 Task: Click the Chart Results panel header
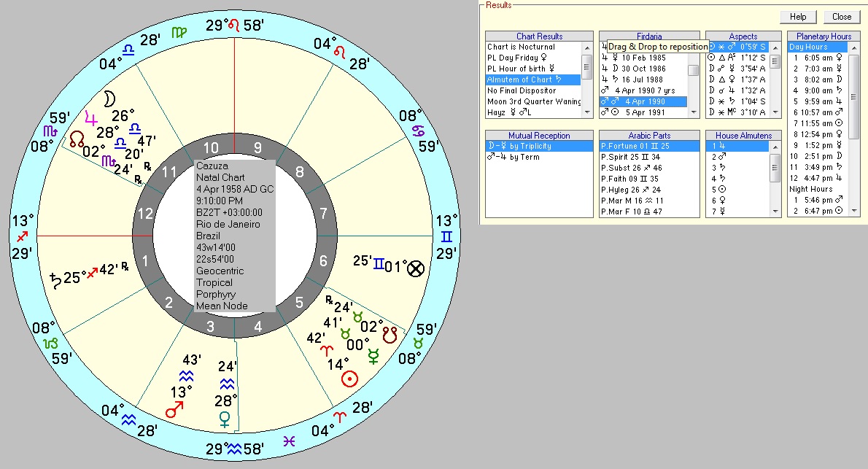click(x=539, y=36)
